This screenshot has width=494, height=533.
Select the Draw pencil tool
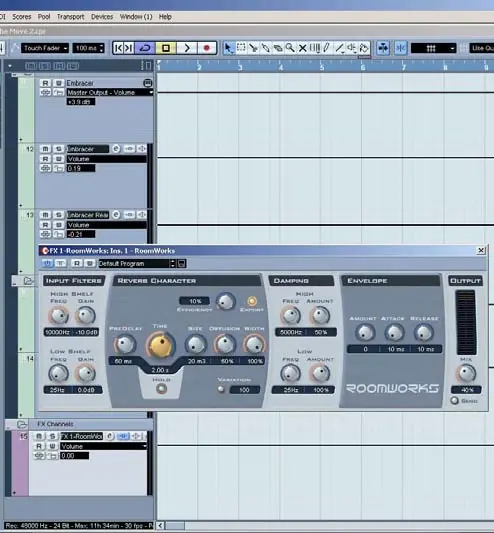pos(327,48)
